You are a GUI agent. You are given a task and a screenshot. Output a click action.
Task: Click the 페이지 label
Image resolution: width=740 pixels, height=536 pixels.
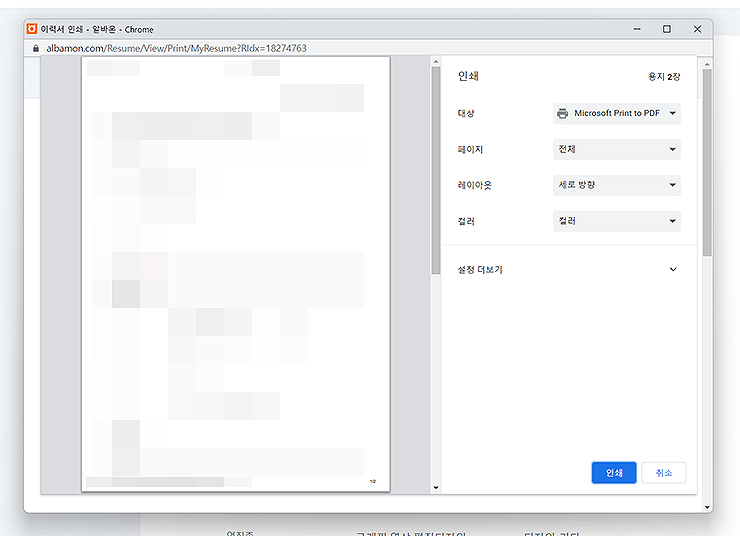point(470,150)
